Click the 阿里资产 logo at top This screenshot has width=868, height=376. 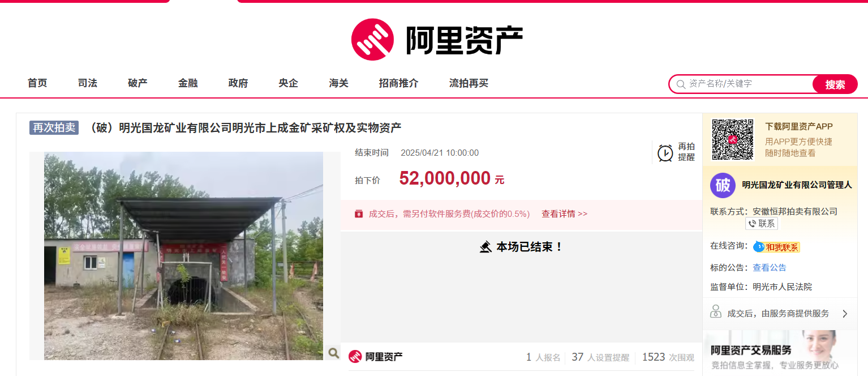436,40
